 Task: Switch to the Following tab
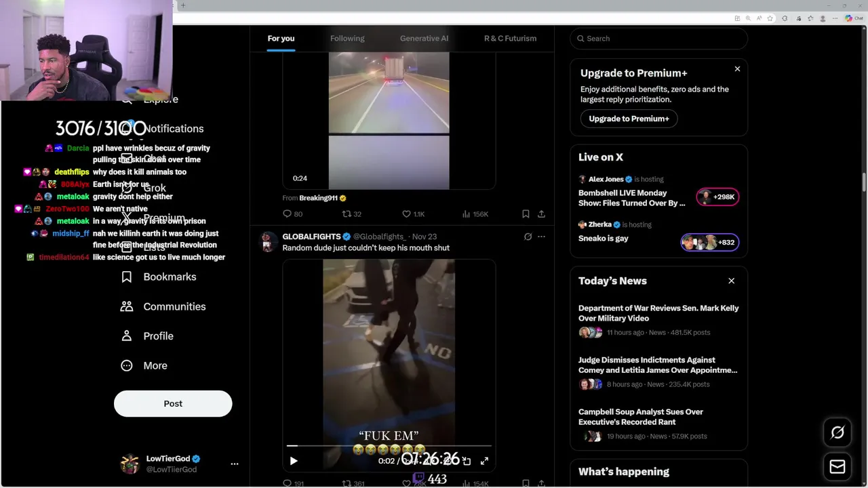pyautogui.click(x=347, y=39)
